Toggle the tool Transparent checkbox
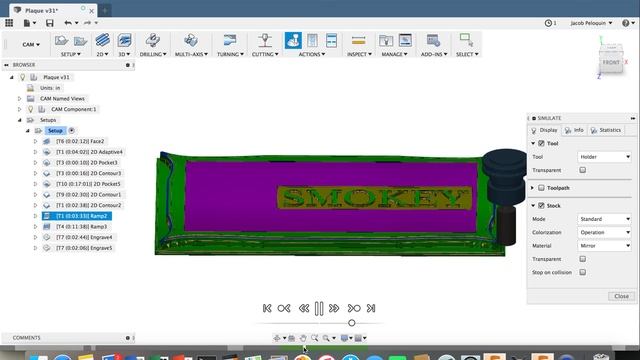This screenshot has width=640, height=360. click(x=582, y=170)
